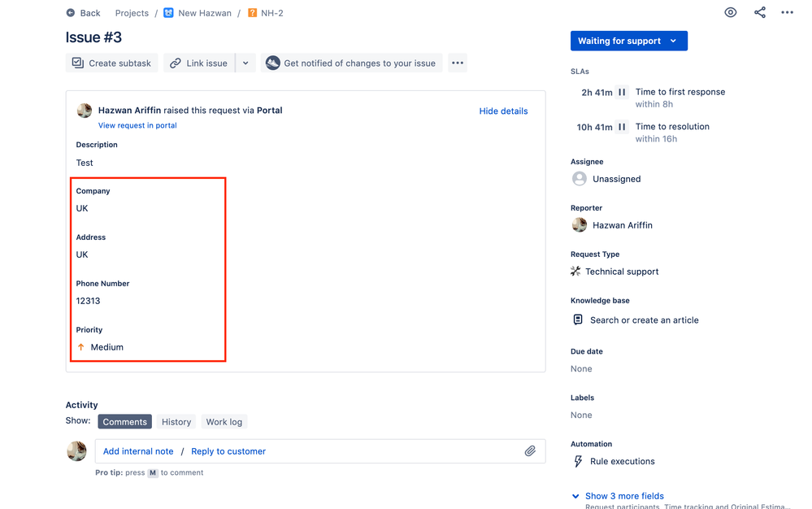The height and width of the screenshot is (509, 812).
Task: Open the top-right more actions menu
Action: (x=787, y=12)
